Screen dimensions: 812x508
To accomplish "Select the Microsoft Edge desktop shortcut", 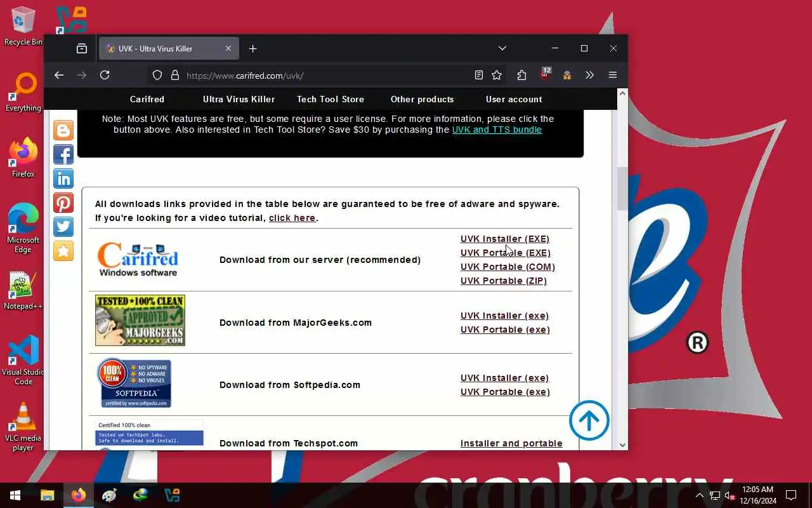I will [x=23, y=229].
